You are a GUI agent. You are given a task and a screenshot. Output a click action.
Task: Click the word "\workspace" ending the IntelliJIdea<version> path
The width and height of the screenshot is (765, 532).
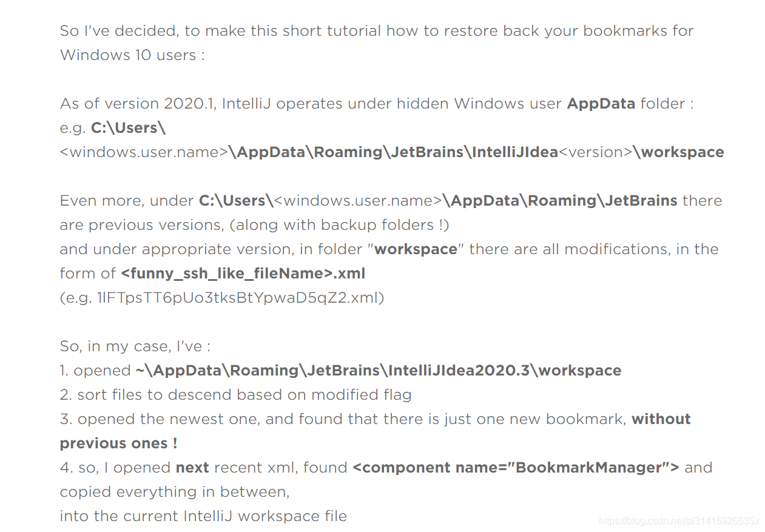(x=678, y=152)
